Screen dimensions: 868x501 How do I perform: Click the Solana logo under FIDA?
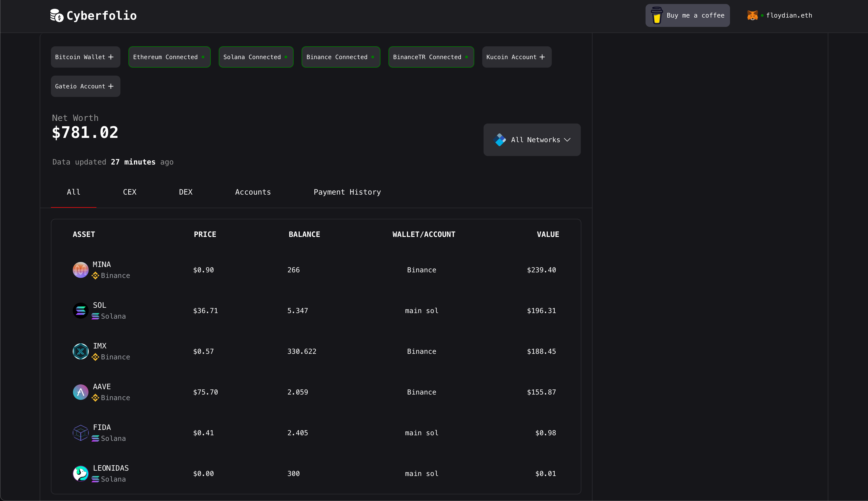point(95,438)
